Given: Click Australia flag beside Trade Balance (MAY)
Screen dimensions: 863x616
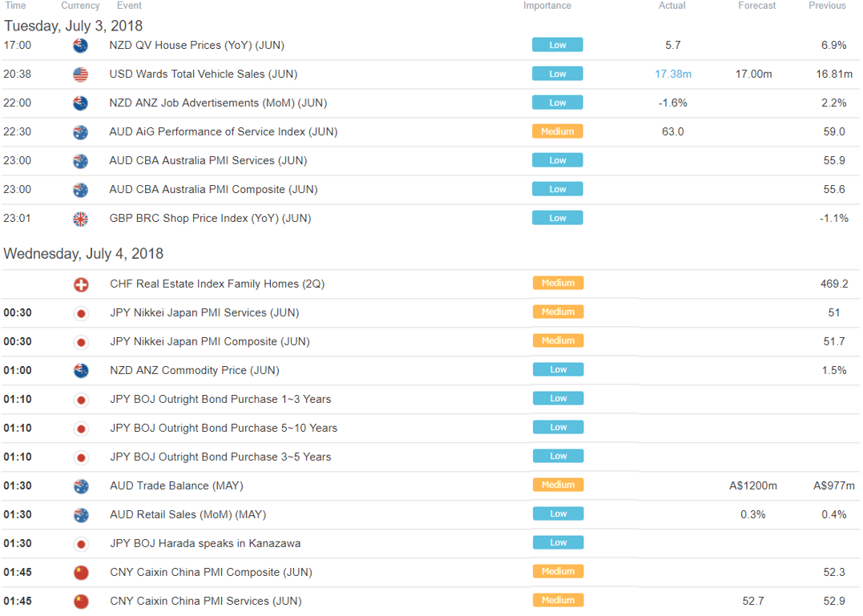Looking at the screenshot, I should click(x=81, y=486).
